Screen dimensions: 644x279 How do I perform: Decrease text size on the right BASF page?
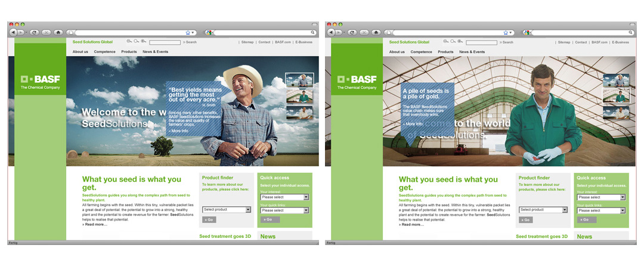click(x=445, y=42)
